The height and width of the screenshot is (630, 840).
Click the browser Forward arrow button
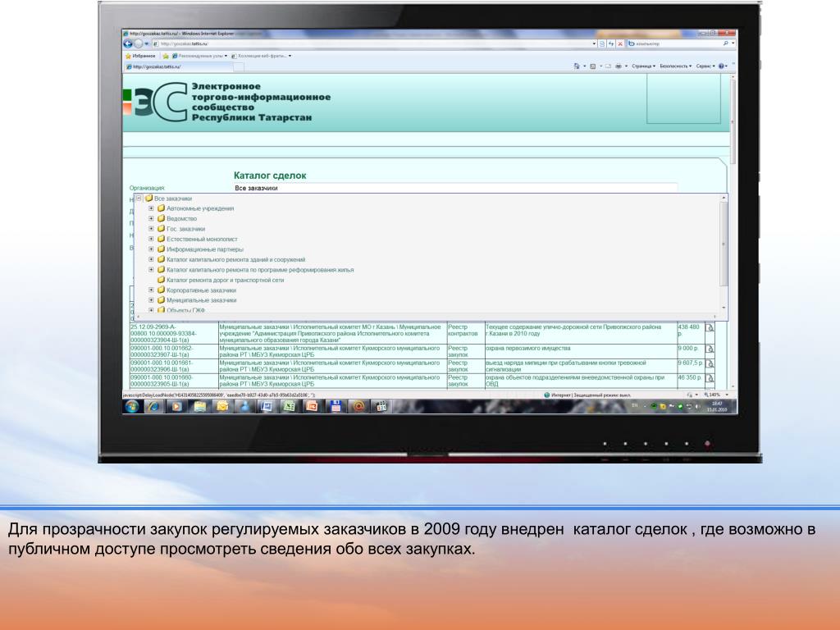(x=138, y=44)
